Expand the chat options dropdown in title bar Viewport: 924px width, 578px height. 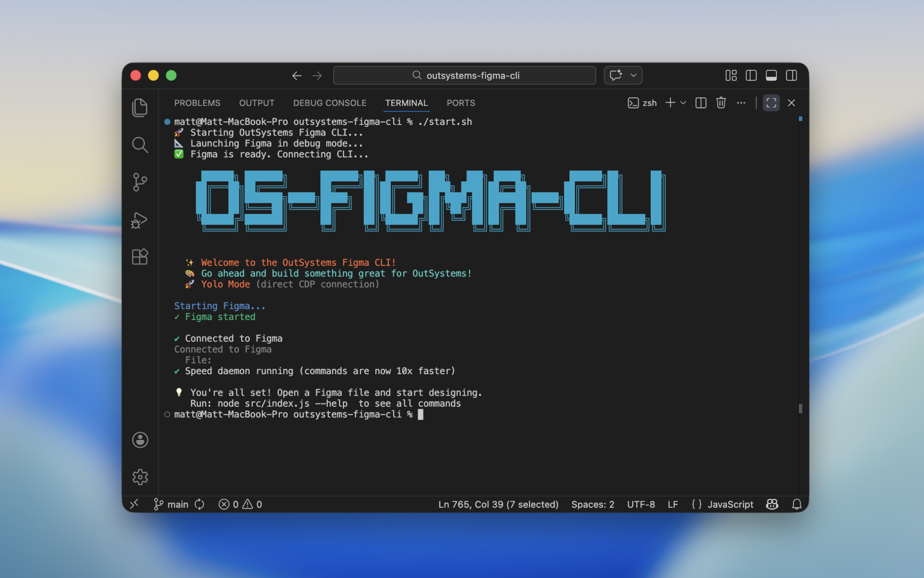click(x=633, y=75)
